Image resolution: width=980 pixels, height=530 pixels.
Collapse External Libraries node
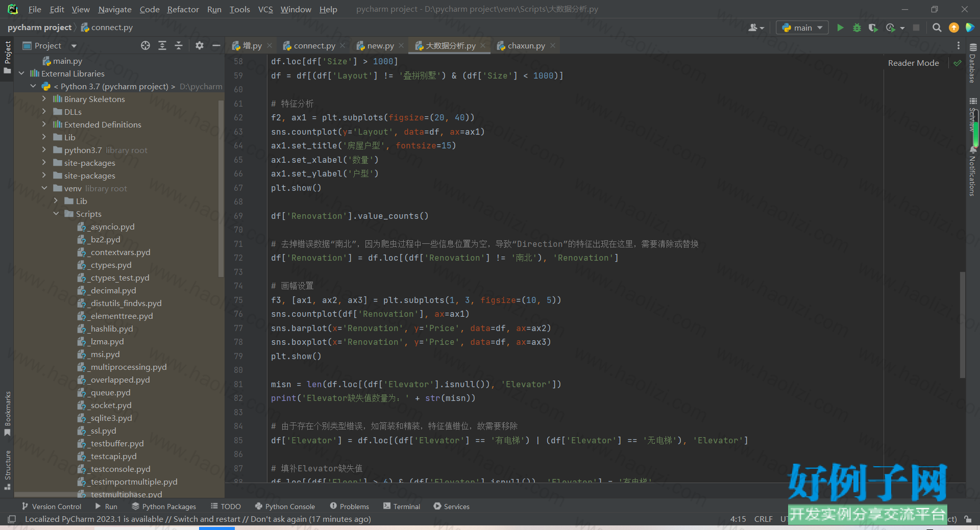coord(21,73)
